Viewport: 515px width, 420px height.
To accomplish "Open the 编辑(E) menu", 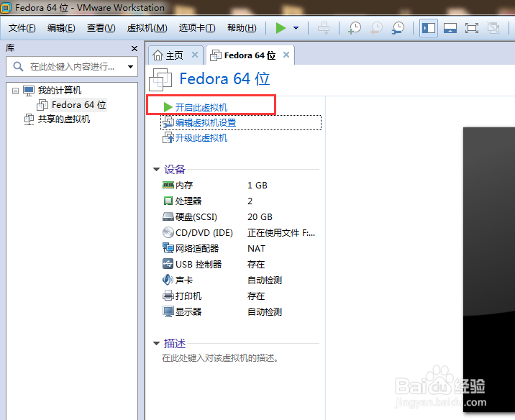I will click(61, 28).
